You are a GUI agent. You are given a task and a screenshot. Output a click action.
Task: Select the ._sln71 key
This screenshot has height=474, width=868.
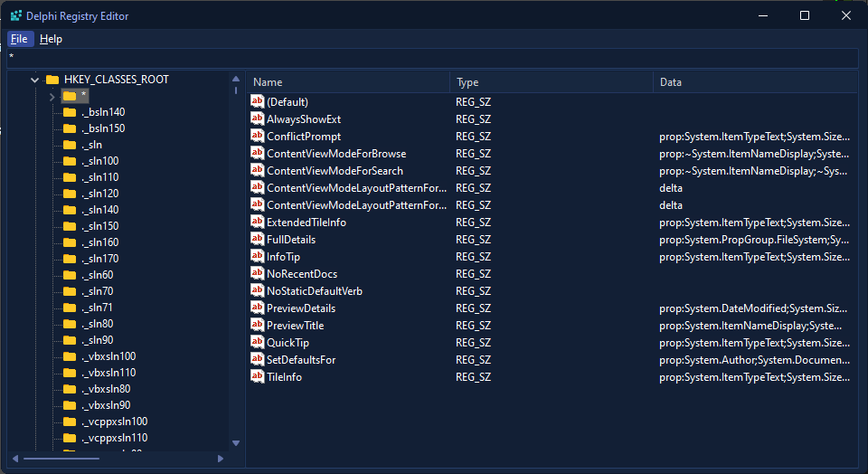tap(97, 308)
